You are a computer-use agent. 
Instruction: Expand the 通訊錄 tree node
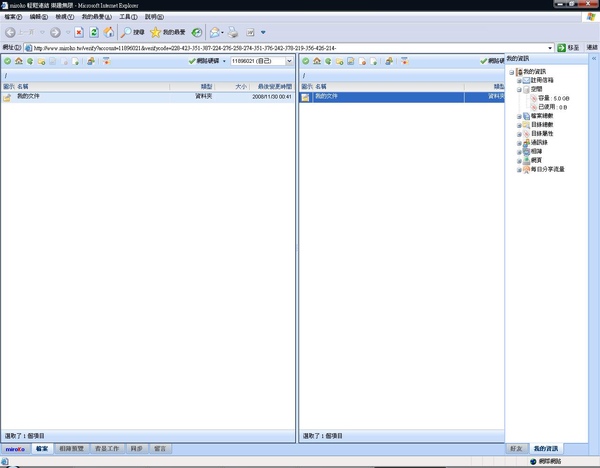tap(519, 143)
